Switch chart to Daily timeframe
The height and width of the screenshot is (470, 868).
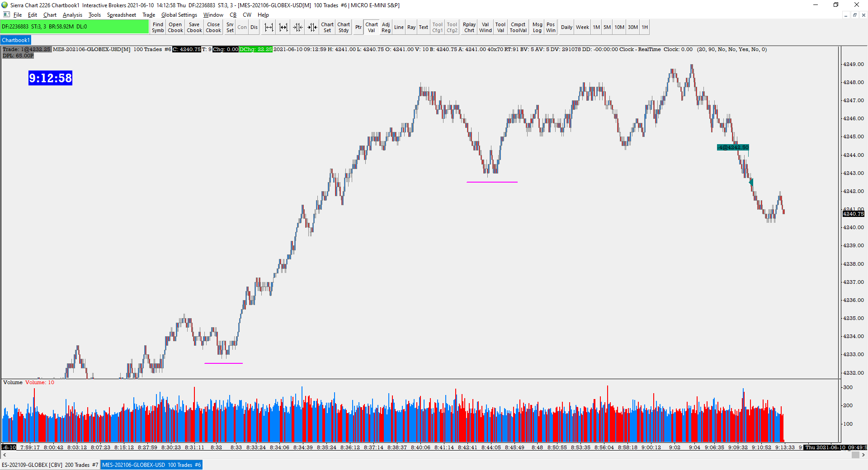566,27
